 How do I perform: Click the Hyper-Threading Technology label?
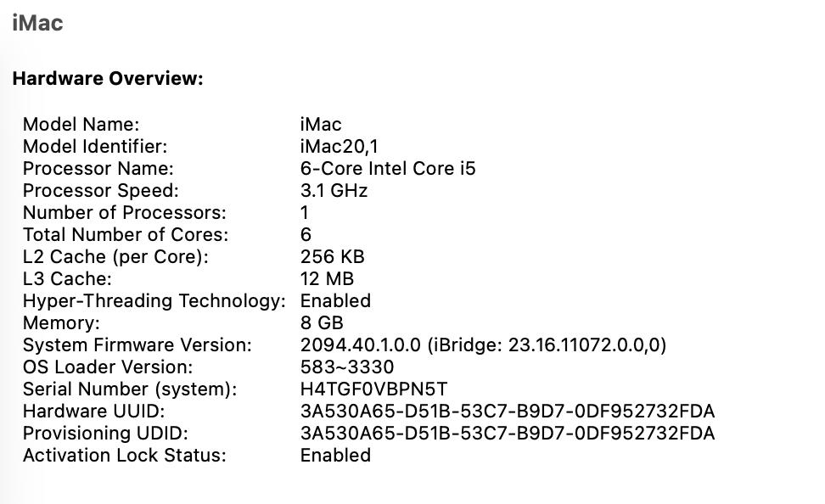pos(154,301)
